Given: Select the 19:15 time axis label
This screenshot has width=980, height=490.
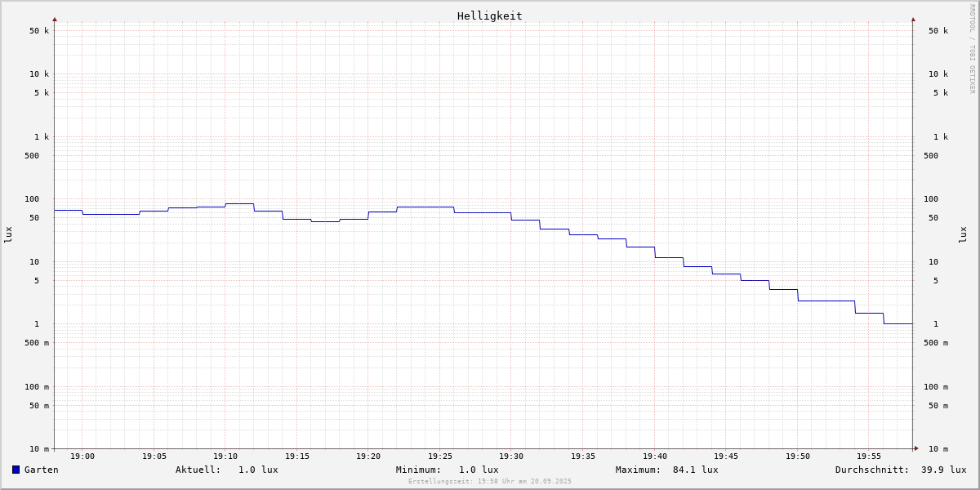Looking at the screenshot, I should (297, 457).
